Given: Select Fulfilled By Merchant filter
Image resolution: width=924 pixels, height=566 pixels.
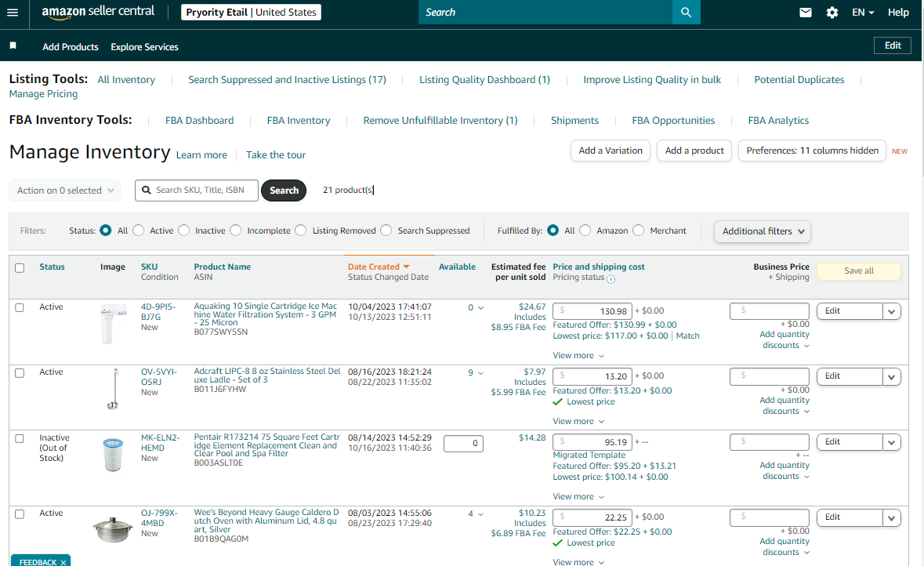Looking at the screenshot, I should click(x=638, y=230).
